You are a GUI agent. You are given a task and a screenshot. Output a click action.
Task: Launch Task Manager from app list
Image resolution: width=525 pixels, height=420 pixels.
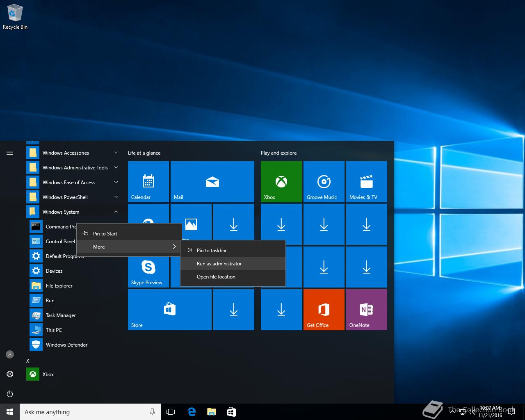pos(74,315)
